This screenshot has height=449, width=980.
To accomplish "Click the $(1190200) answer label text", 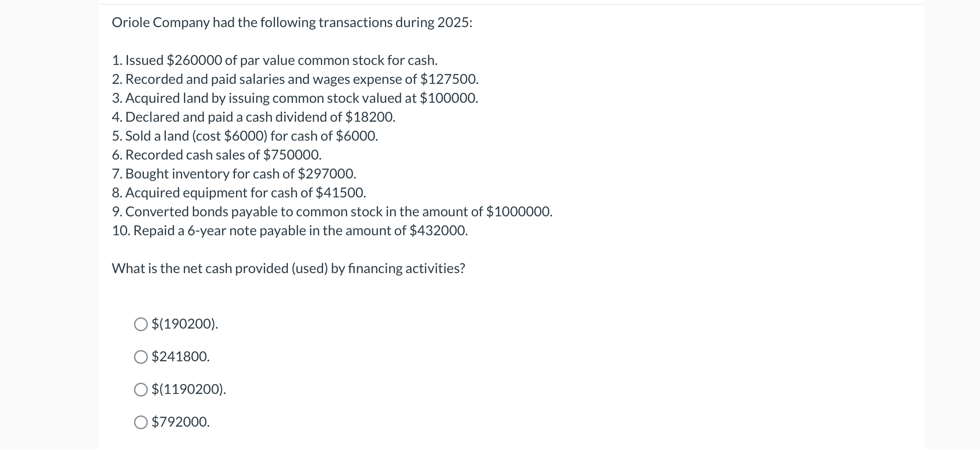I will (188, 391).
